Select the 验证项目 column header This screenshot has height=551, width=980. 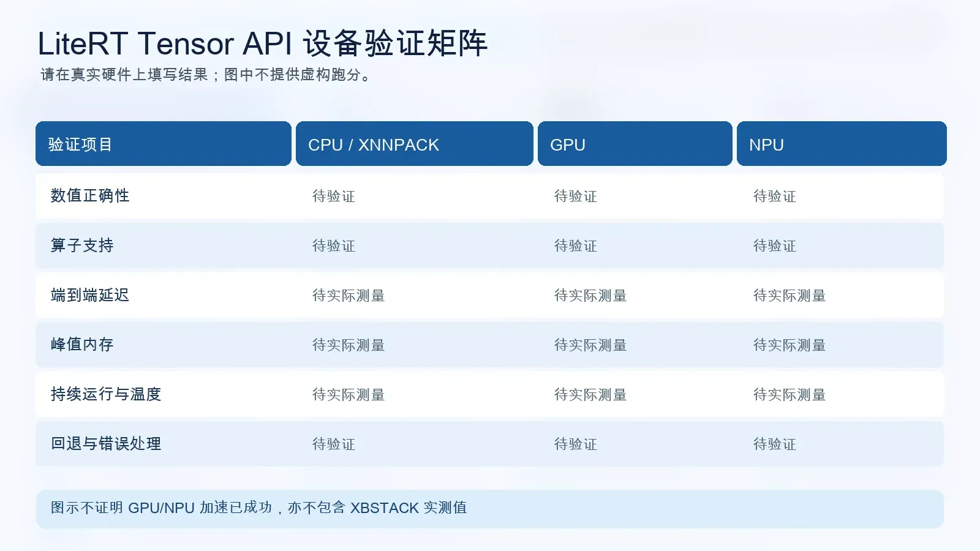(x=164, y=144)
